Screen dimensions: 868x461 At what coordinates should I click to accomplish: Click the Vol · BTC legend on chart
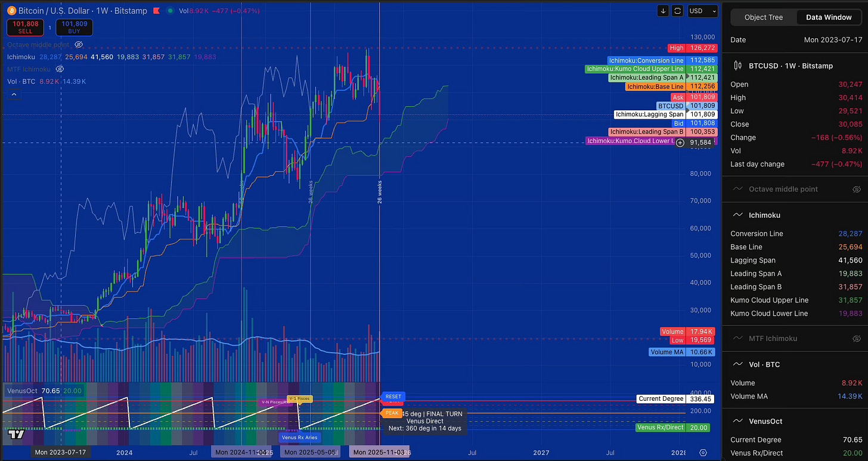click(x=21, y=81)
